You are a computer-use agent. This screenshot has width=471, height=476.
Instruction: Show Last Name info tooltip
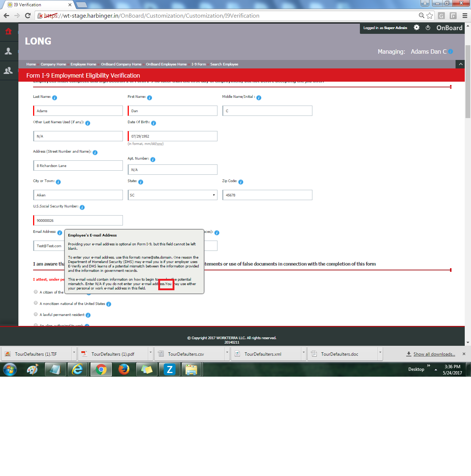[x=54, y=98]
